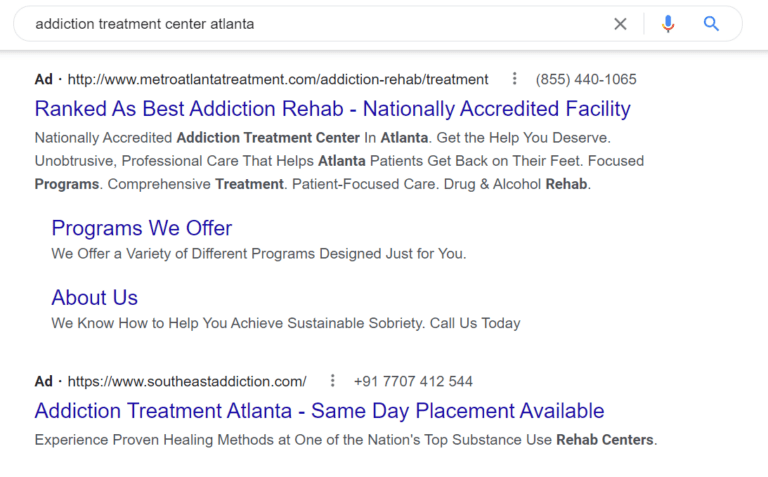Image resolution: width=768 pixels, height=477 pixels.
Task: Call phone number +91 7707 412 544
Action: coord(413,382)
